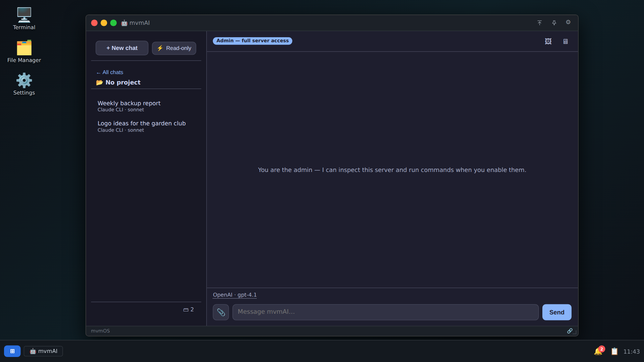
Task: Click the 11:43 clock in taskbar
Action: point(632,352)
